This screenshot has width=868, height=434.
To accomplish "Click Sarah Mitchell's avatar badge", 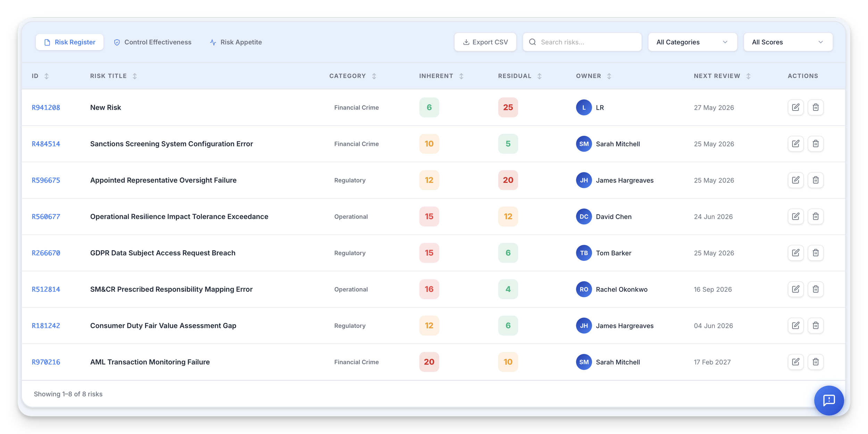I will click(x=584, y=144).
